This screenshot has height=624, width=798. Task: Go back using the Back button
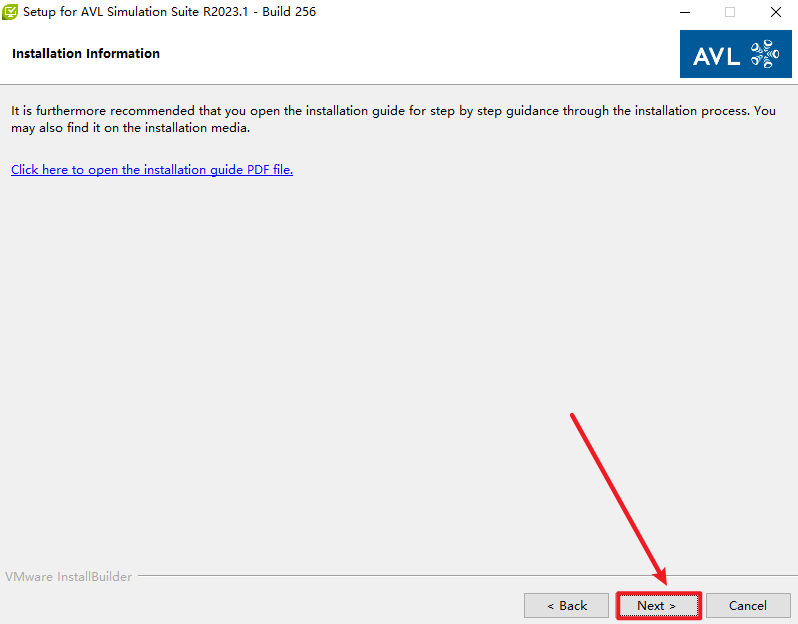click(x=566, y=605)
